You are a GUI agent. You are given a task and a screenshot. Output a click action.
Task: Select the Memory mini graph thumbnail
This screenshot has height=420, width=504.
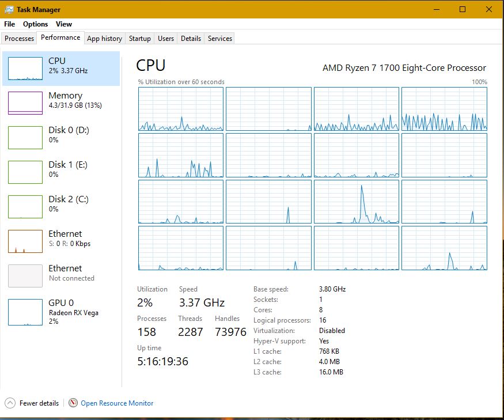(x=25, y=103)
